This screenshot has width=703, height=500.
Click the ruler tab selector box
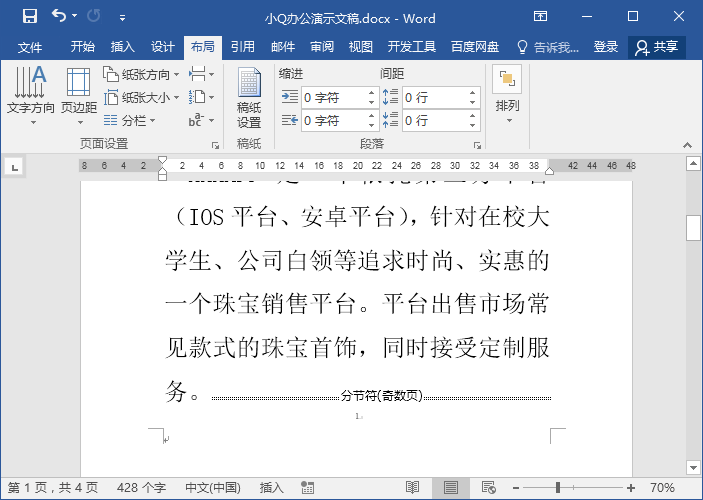pos(14,167)
